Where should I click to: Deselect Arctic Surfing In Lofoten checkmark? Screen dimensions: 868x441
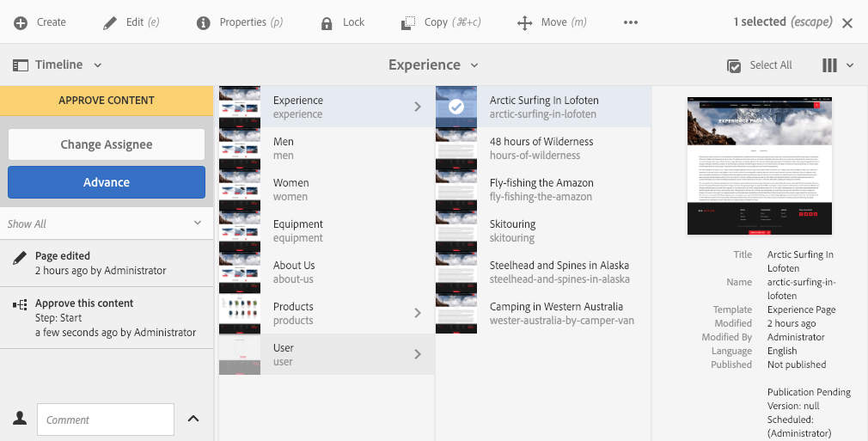point(456,107)
